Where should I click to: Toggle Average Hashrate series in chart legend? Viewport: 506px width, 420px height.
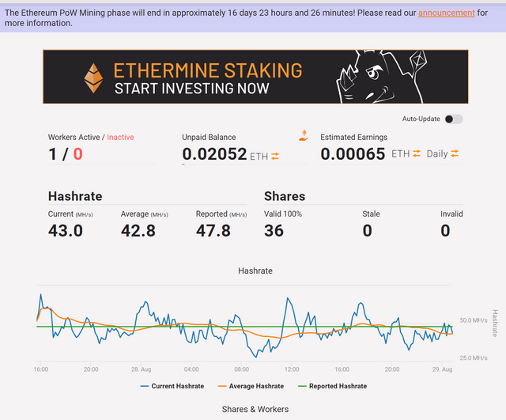pos(251,386)
